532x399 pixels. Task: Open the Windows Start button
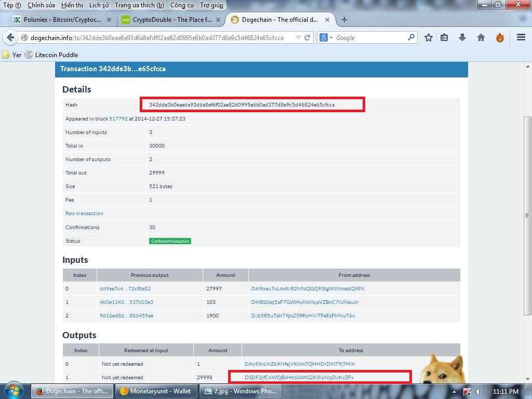click(x=14, y=391)
